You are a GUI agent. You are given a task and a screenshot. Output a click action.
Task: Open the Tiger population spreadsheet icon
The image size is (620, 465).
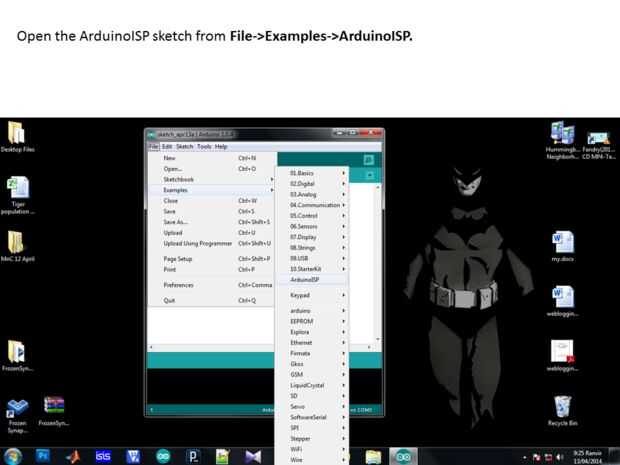[x=17, y=195]
